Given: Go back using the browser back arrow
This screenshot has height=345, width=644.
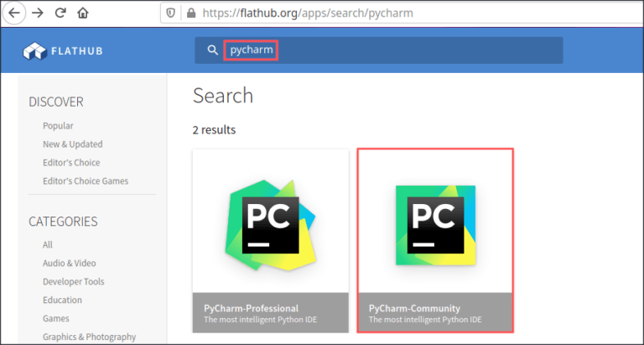Looking at the screenshot, I should pyautogui.click(x=14, y=13).
